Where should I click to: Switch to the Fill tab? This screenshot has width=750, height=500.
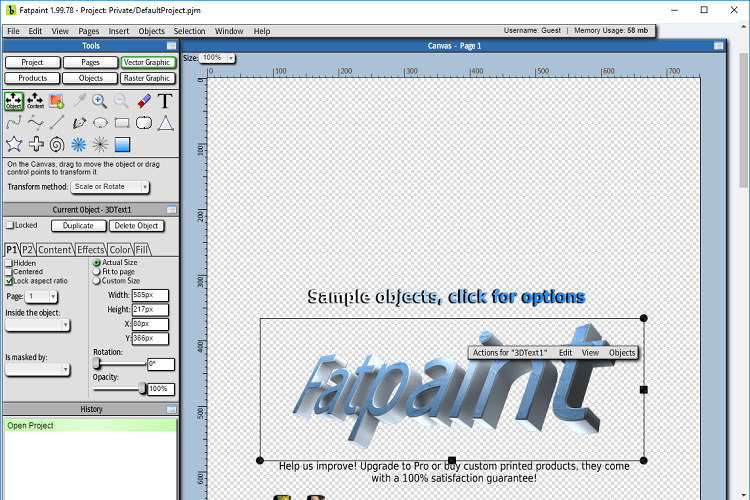[142, 250]
